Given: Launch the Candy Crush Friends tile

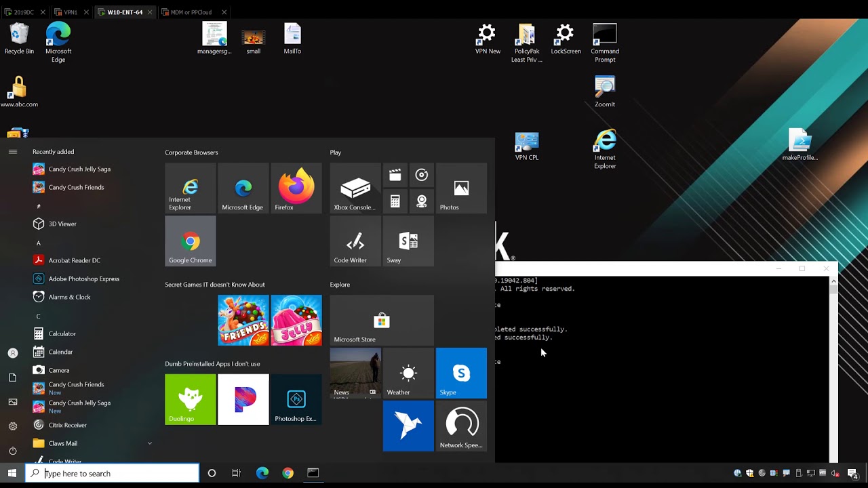Looking at the screenshot, I should point(243,320).
